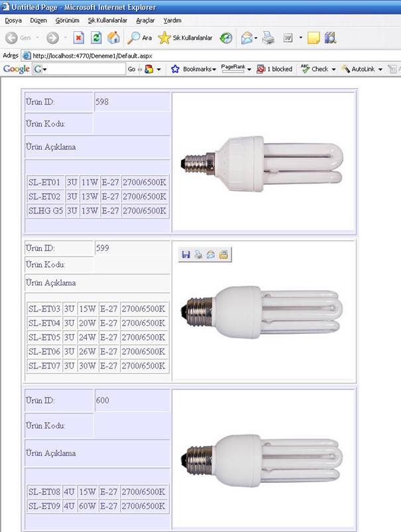Click the Google logo on toolbar
The width and height of the screenshot is (401, 532).
pos(16,69)
